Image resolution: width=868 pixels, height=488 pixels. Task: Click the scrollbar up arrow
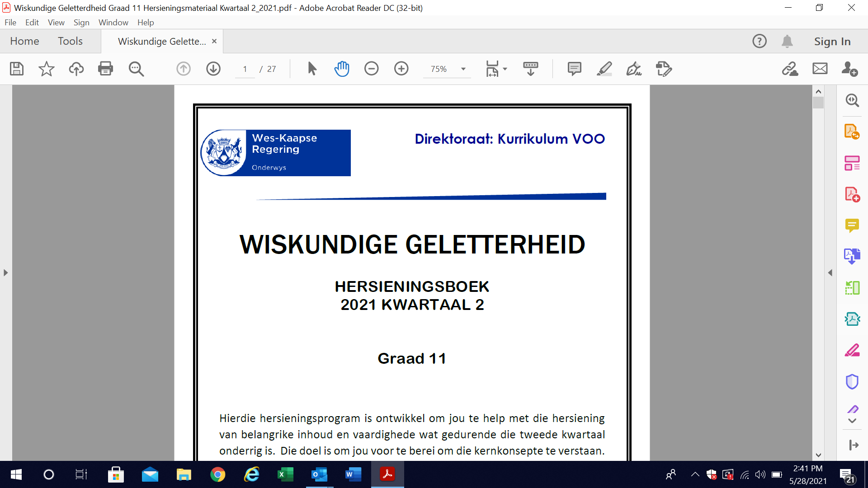(x=818, y=91)
